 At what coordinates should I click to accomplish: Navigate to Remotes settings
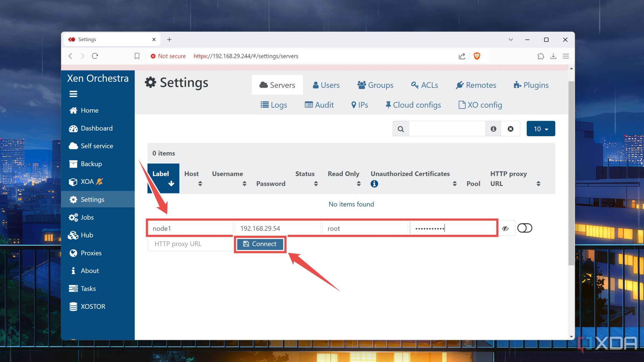[x=475, y=85]
